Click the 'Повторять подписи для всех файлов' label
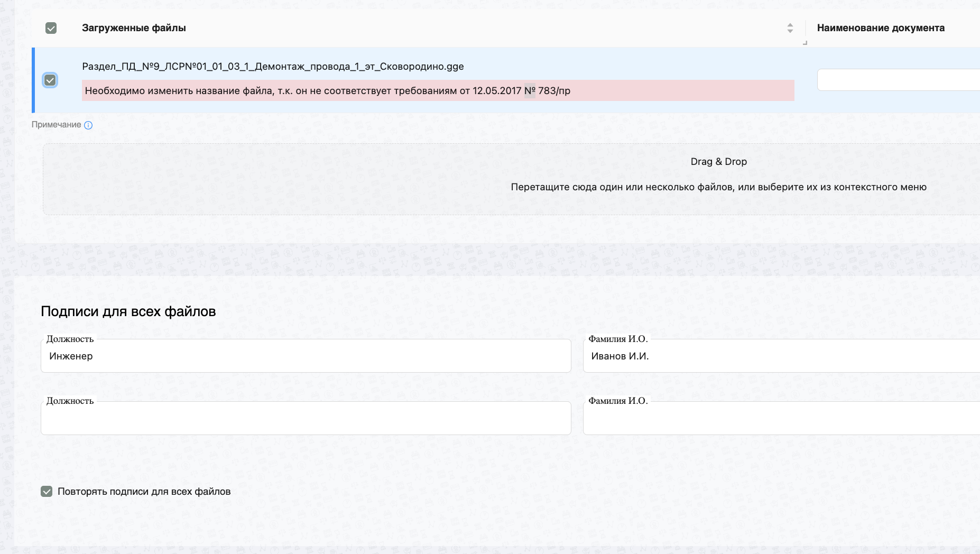Screen dimensions: 980x554 [x=144, y=492]
